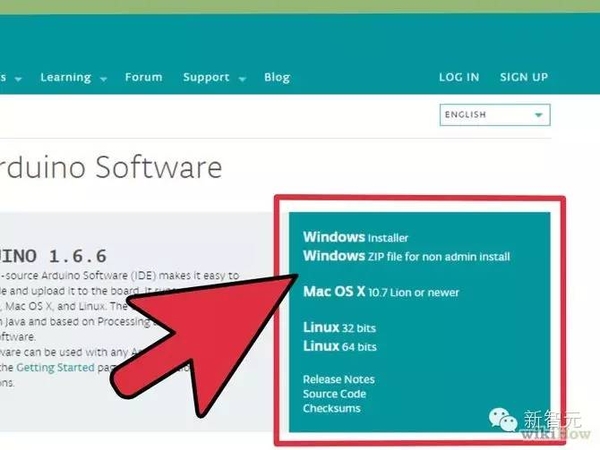This screenshot has height=450, width=600.
Task: Open the Getting Started page link
Action: click(55, 368)
